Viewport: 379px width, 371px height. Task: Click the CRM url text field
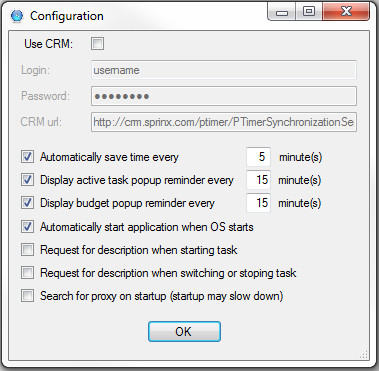pyautogui.click(x=224, y=122)
